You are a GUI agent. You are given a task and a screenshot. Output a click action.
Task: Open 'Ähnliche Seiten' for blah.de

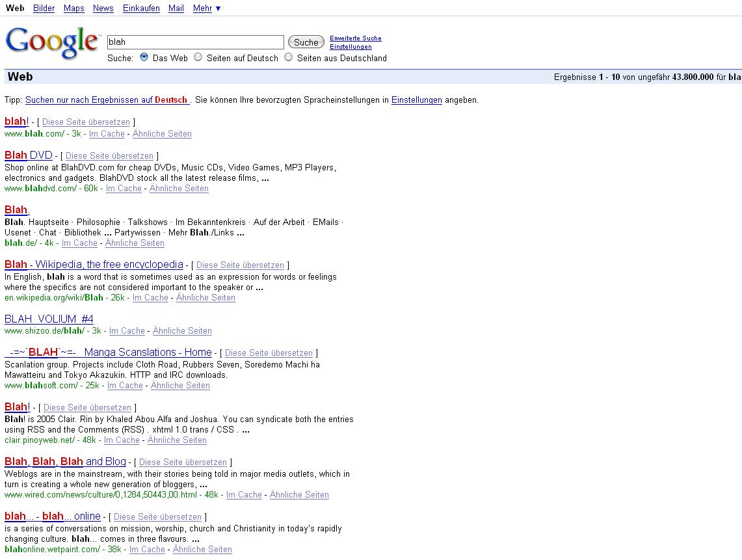pos(135,243)
